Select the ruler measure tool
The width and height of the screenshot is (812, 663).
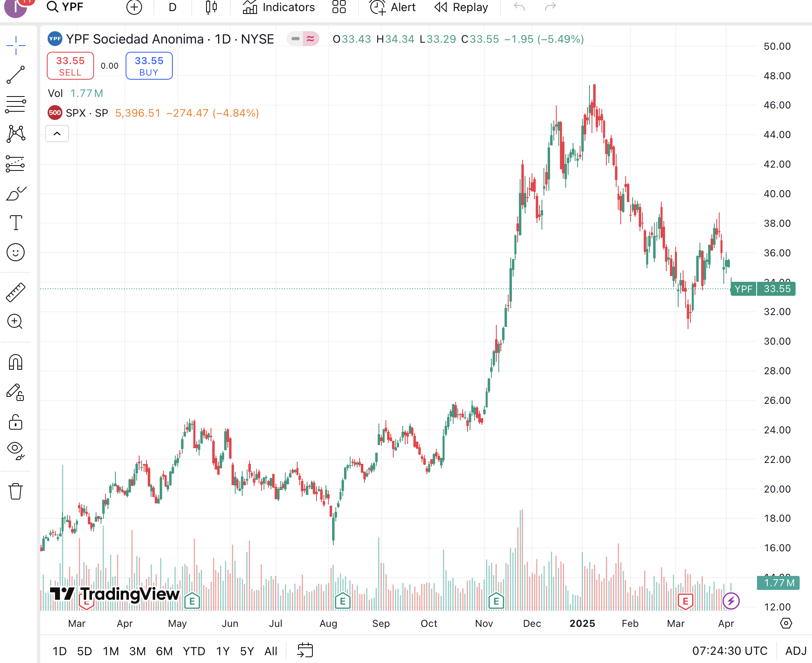(x=16, y=292)
